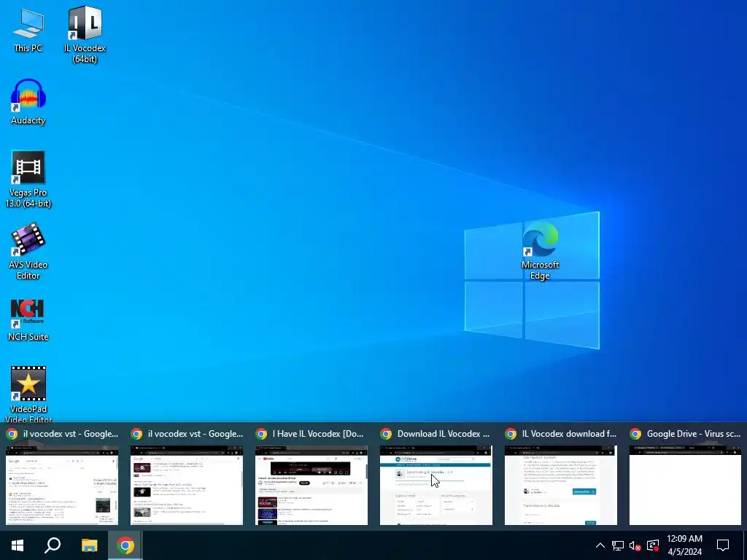Switch to 'I Have IL Vocodex' YouTube thumbnail

point(311,485)
